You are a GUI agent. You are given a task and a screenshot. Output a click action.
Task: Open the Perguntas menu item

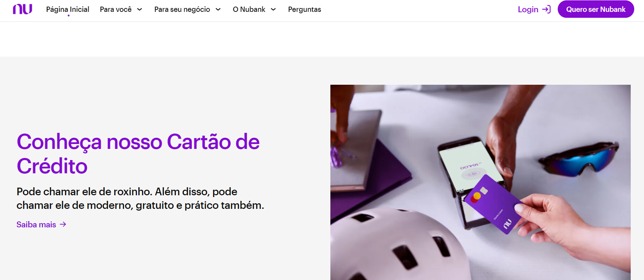(x=305, y=9)
